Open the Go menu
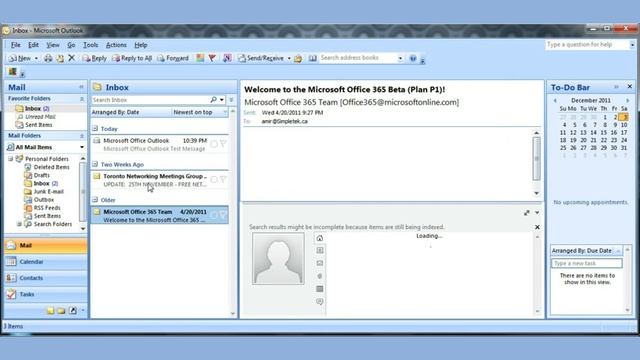The width and height of the screenshot is (640, 360). click(x=71, y=45)
